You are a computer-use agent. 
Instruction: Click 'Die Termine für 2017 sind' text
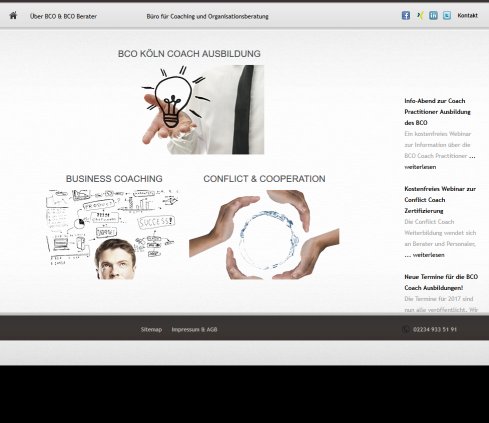coord(439,299)
